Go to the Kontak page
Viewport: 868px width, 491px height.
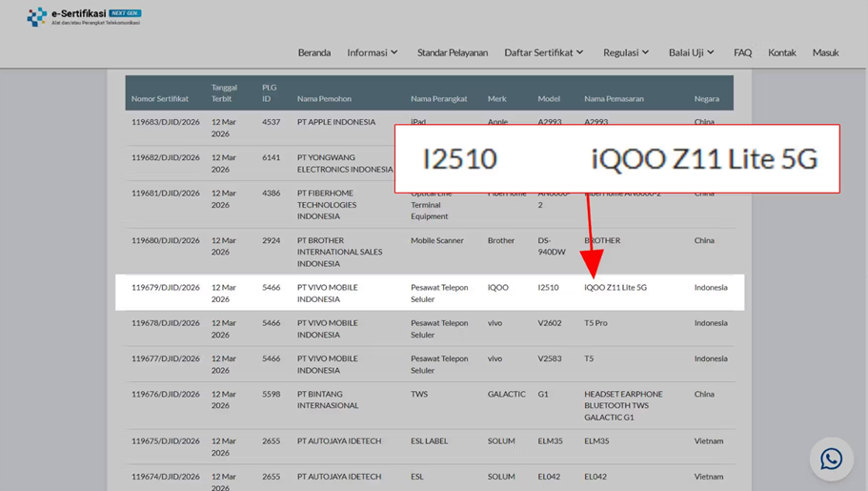[x=781, y=52]
